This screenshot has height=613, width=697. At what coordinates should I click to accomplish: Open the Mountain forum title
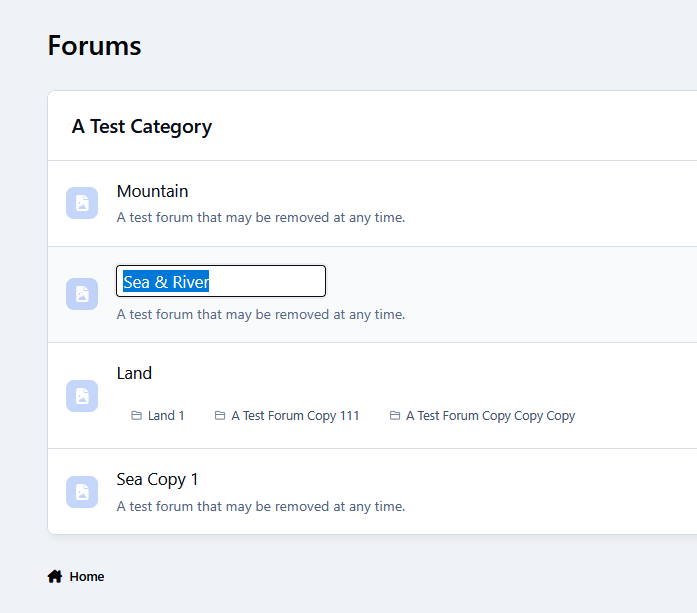click(152, 191)
